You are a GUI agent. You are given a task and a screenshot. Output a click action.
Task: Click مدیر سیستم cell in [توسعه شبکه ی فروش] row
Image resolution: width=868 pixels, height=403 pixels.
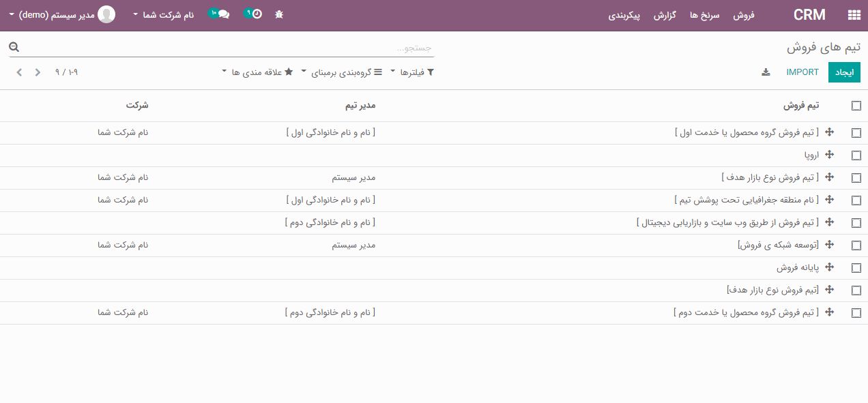pos(353,245)
